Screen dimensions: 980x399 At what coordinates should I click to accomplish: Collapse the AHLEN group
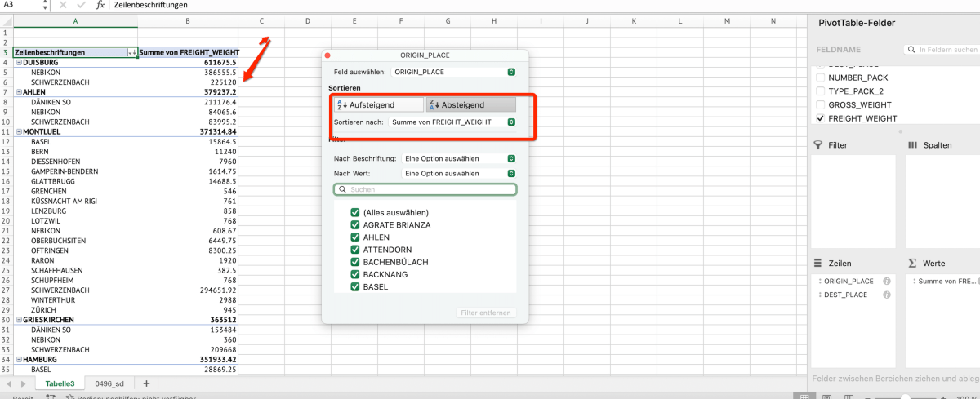click(19, 92)
